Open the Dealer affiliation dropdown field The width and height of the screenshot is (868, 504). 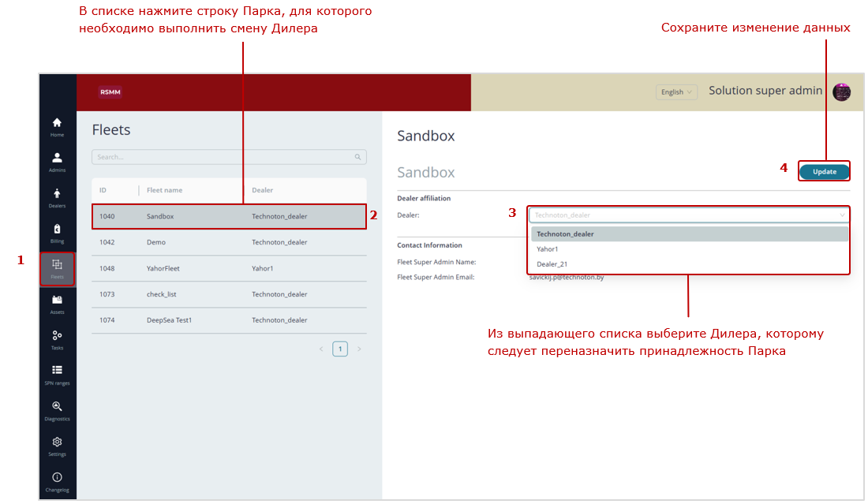(x=688, y=215)
